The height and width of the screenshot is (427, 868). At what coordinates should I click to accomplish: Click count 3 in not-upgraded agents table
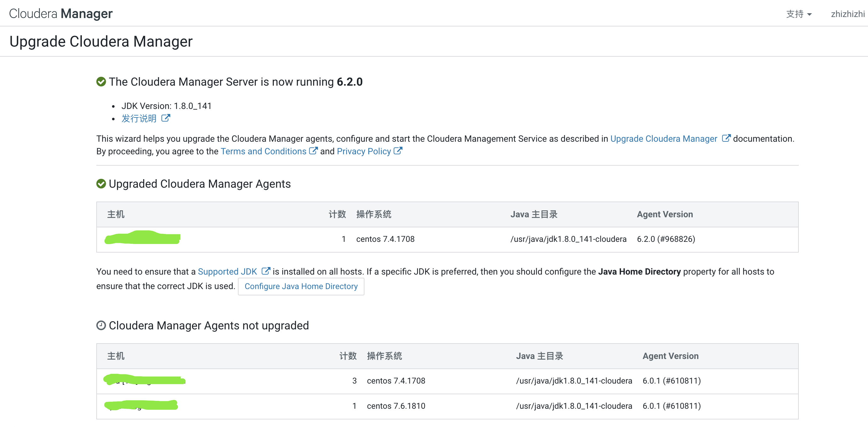click(x=354, y=381)
